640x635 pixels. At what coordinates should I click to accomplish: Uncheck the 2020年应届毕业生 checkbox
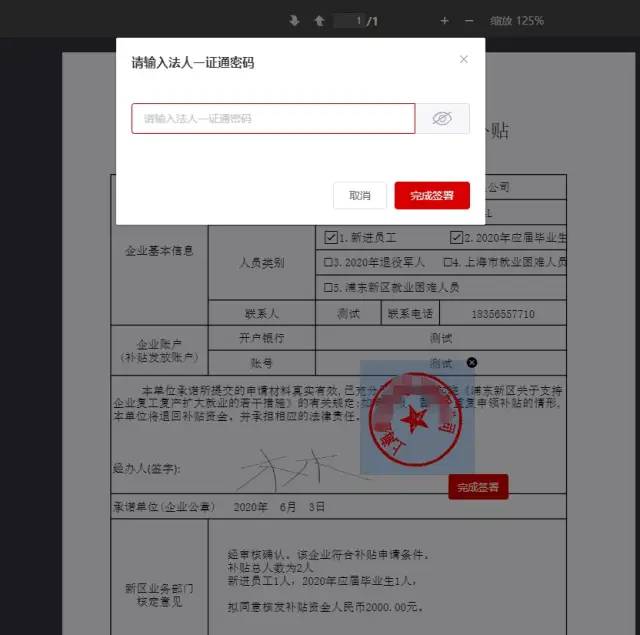[x=456, y=238]
